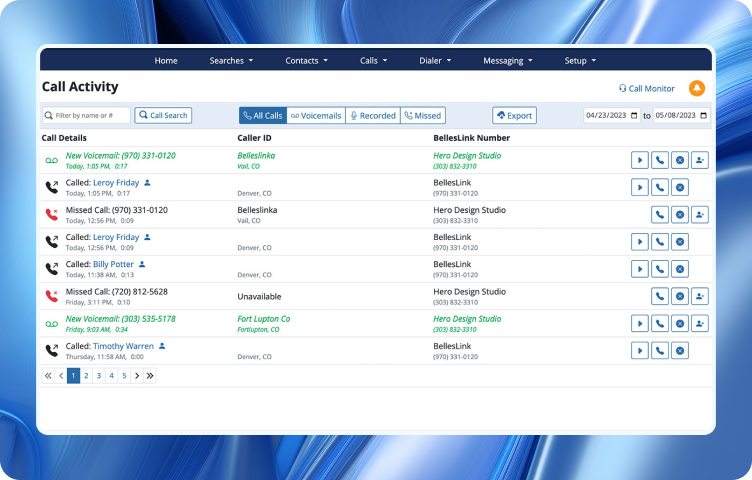Viewport: 752px width, 480px height.
Task: Go to the Home menu item
Action: point(166,60)
